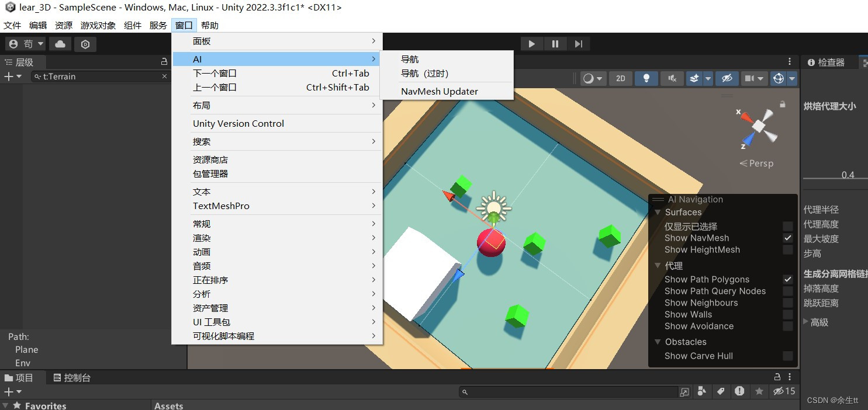Toggle hidden objects visibility eye icon

727,78
